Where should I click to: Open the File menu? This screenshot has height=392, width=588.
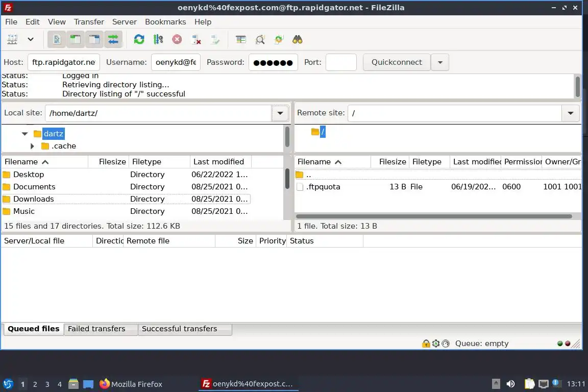click(x=11, y=22)
